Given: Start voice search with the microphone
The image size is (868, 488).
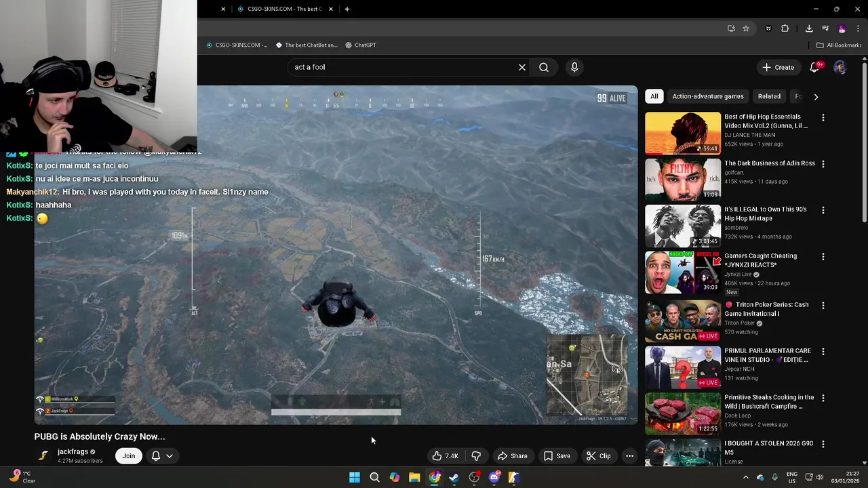Looking at the screenshot, I should [574, 67].
